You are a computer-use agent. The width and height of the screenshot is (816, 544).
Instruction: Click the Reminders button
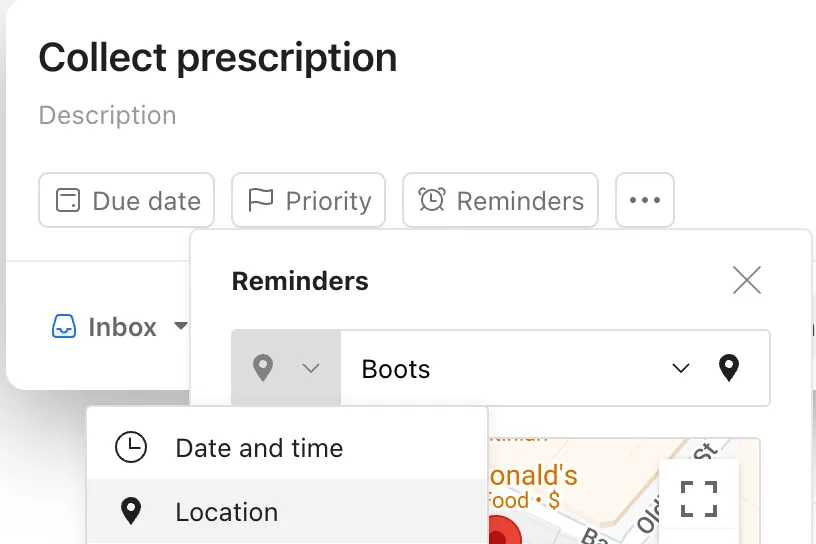point(501,200)
